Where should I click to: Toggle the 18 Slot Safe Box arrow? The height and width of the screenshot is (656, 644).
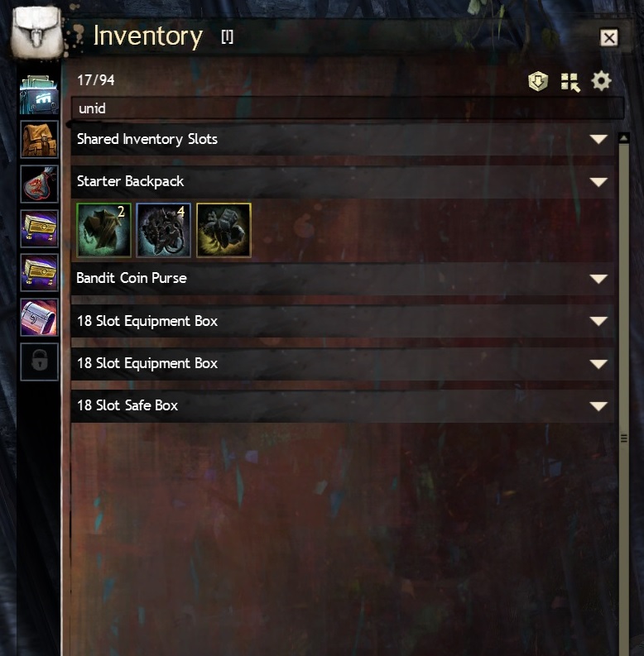point(598,406)
